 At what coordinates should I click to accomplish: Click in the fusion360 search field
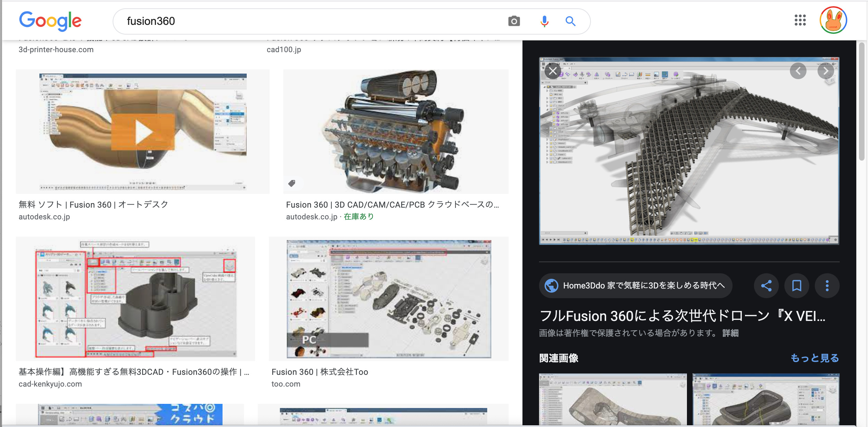[311, 21]
